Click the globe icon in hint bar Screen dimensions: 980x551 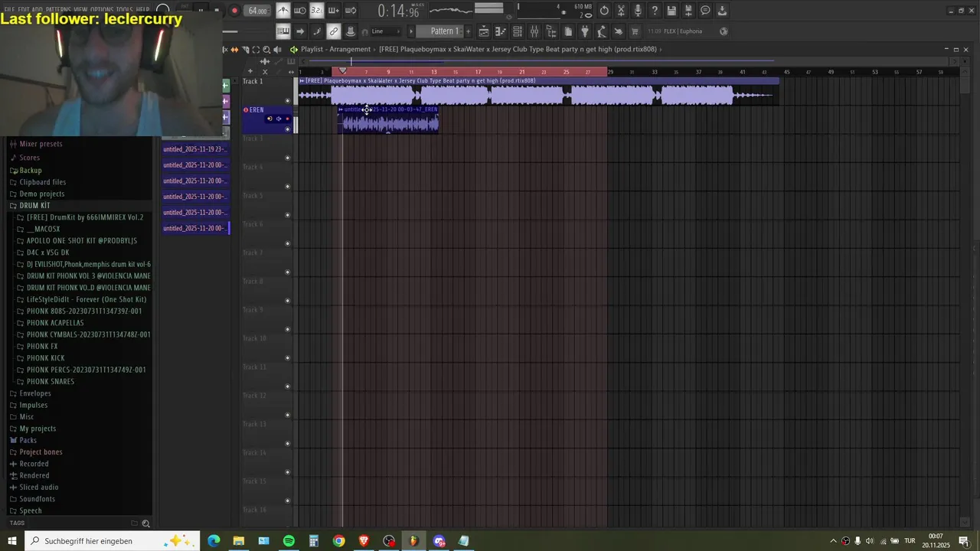tap(724, 31)
